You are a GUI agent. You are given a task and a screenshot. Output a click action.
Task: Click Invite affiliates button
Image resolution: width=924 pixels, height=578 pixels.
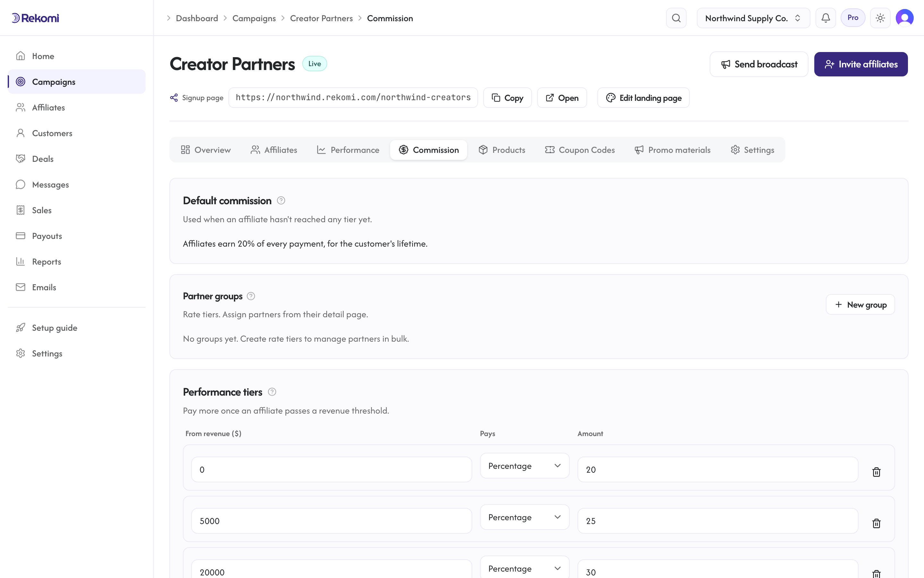(x=860, y=64)
